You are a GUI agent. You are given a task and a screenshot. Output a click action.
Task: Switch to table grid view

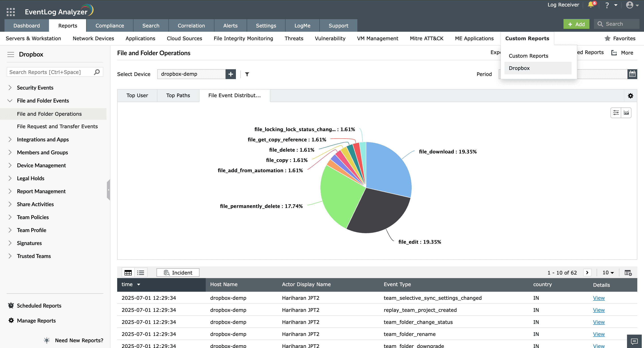coord(128,273)
